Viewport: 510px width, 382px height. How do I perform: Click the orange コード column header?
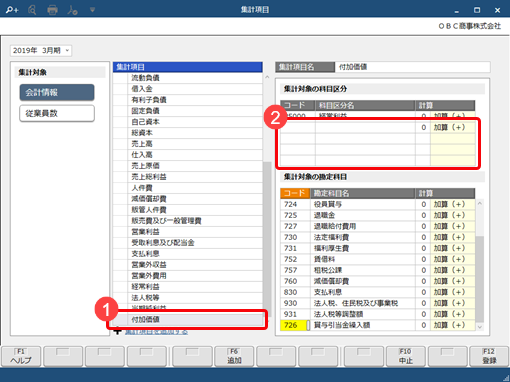[x=295, y=193]
